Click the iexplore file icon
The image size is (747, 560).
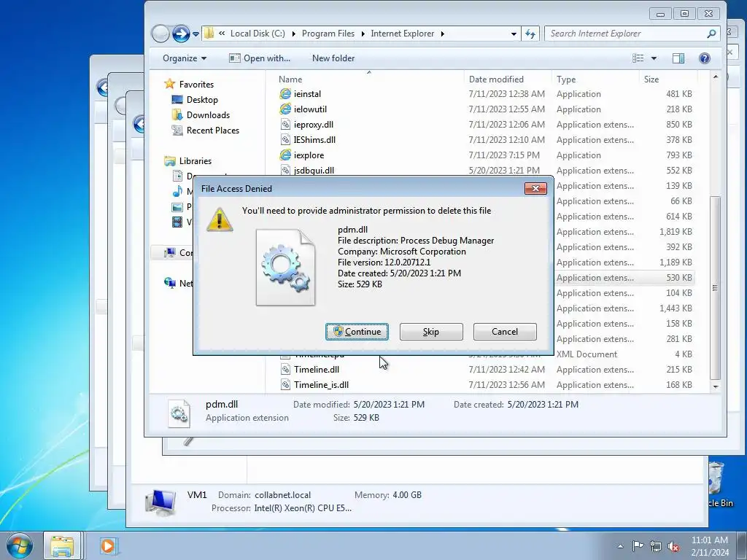point(285,155)
